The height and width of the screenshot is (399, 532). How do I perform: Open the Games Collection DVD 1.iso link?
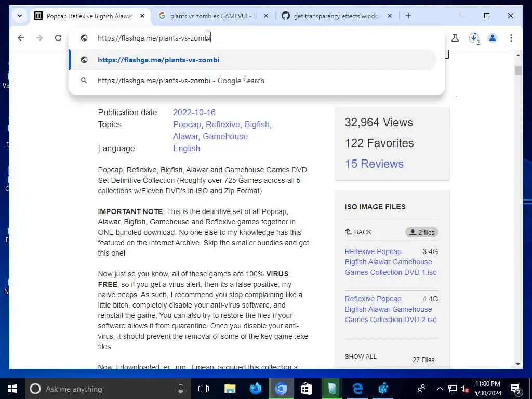point(391,262)
